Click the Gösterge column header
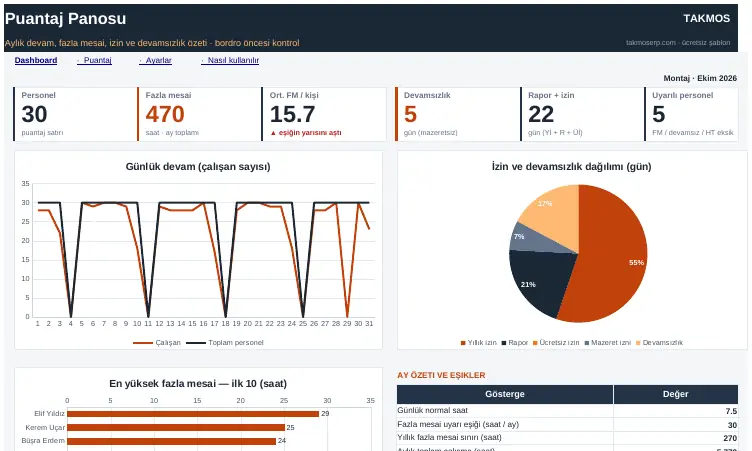The height and width of the screenshot is (451, 752). pyautogui.click(x=505, y=394)
